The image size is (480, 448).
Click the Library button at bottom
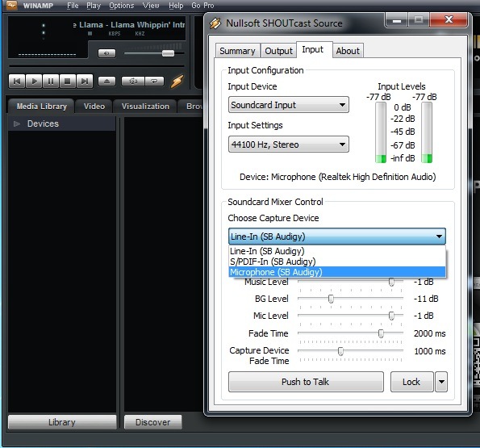click(x=62, y=422)
